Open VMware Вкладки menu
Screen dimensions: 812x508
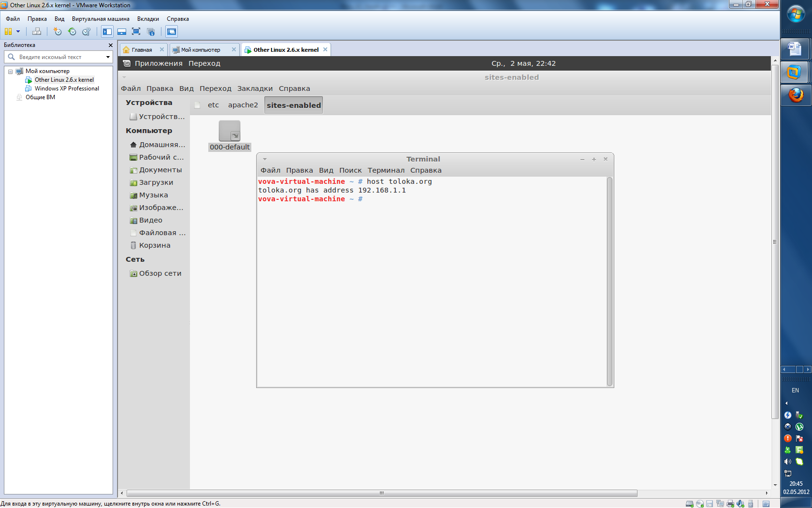click(x=148, y=19)
